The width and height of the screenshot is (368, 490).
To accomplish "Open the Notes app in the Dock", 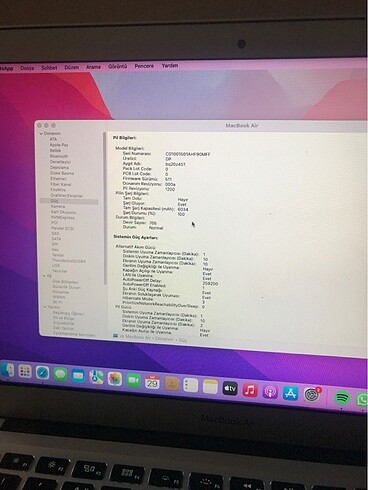I will coord(210,387).
